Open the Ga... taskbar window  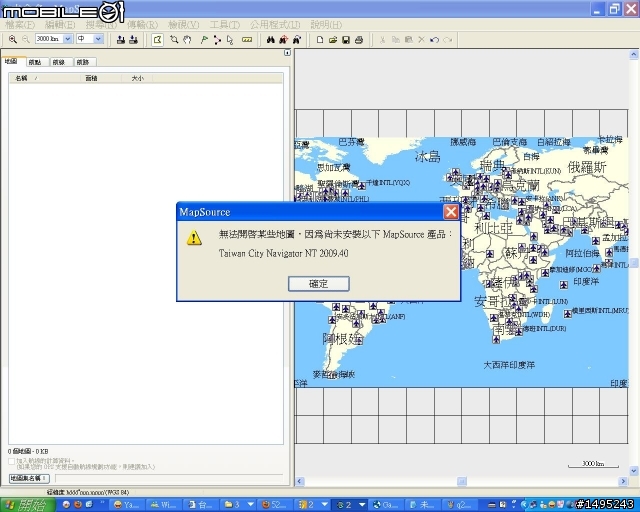click(x=385, y=505)
